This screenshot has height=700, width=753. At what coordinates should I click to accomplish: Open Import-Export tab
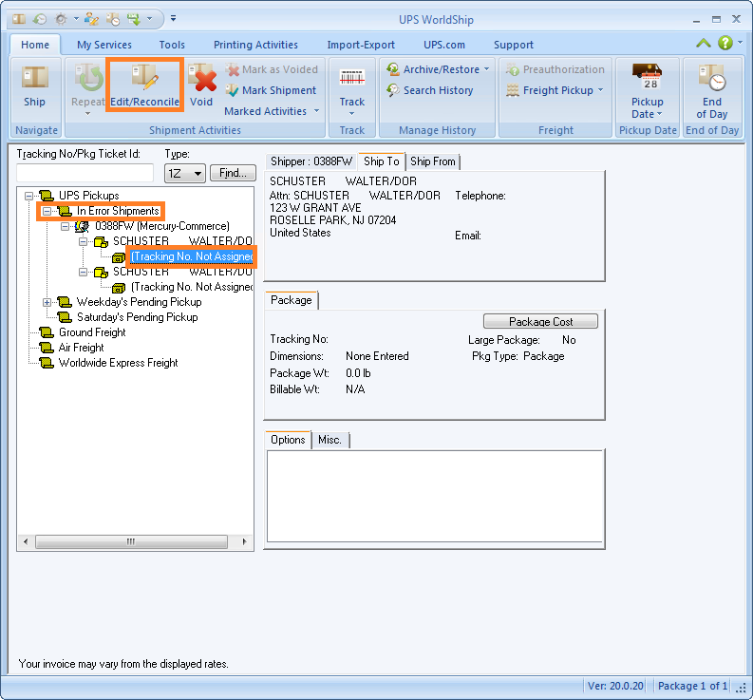(361, 45)
